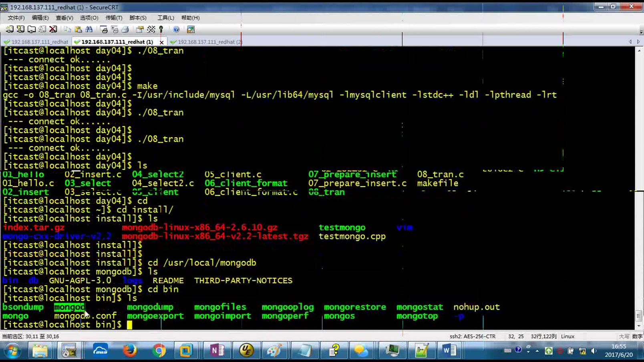Close tab 192.168.137.111_redhat (1)

pyautogui.click(x=162, y=42)
